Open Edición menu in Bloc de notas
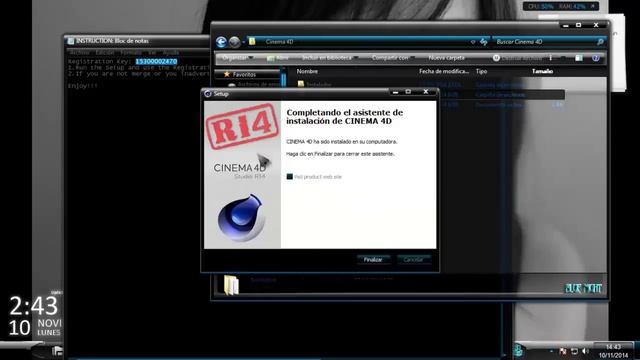The width and height of the screenshot is (640, 360). [x=105, y=53]
